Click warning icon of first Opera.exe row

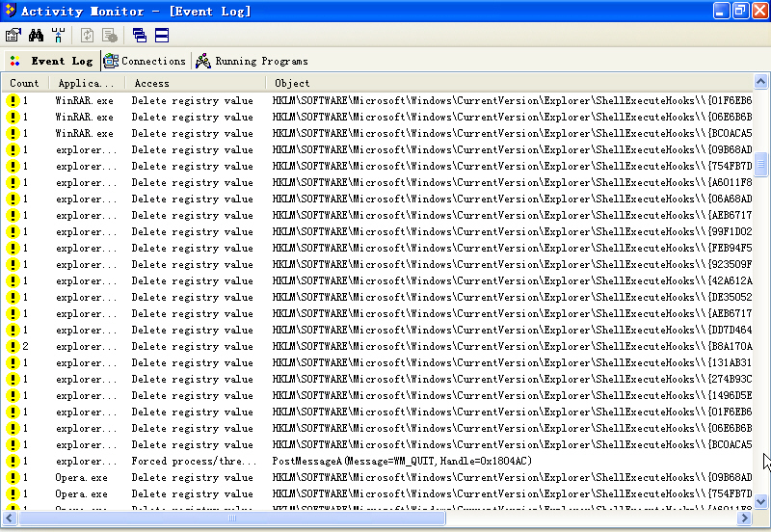click(x=13, y=477)
